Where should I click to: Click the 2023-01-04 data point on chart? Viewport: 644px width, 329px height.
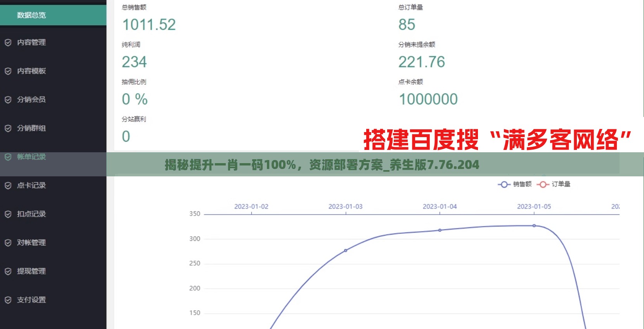pos(440,230)
